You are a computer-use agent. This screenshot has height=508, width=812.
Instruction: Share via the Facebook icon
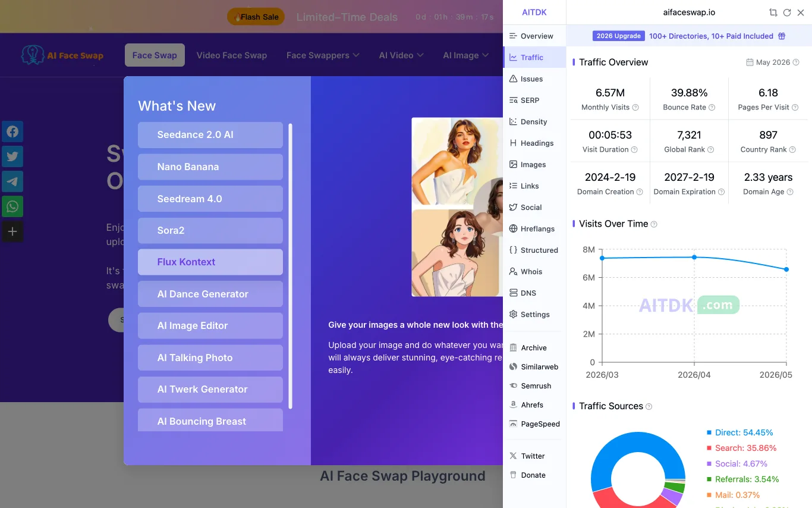coord(12,131)
